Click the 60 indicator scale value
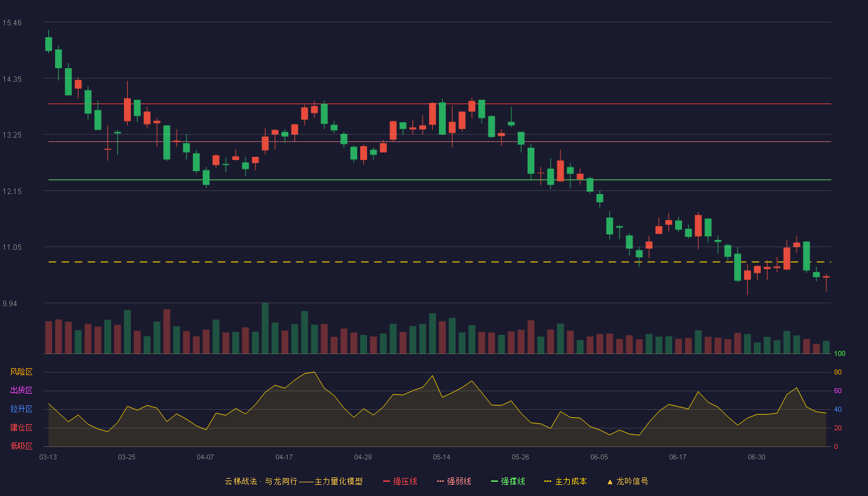 click(838, 391)
